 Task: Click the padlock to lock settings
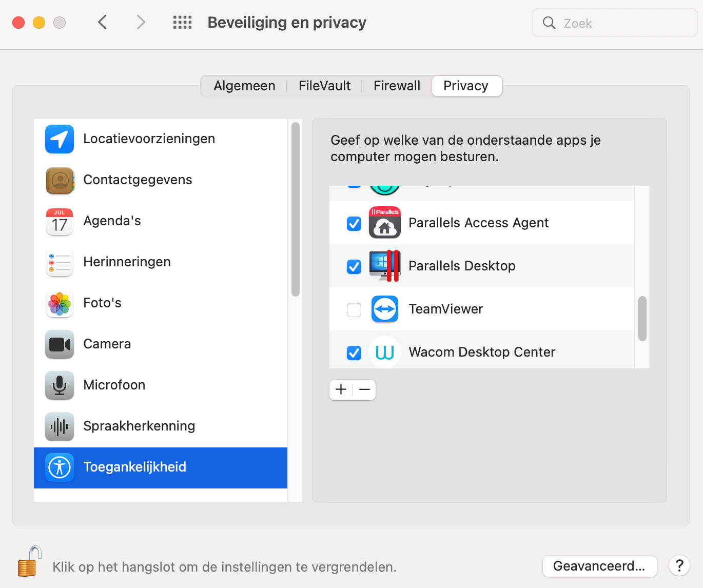(29, 562)
